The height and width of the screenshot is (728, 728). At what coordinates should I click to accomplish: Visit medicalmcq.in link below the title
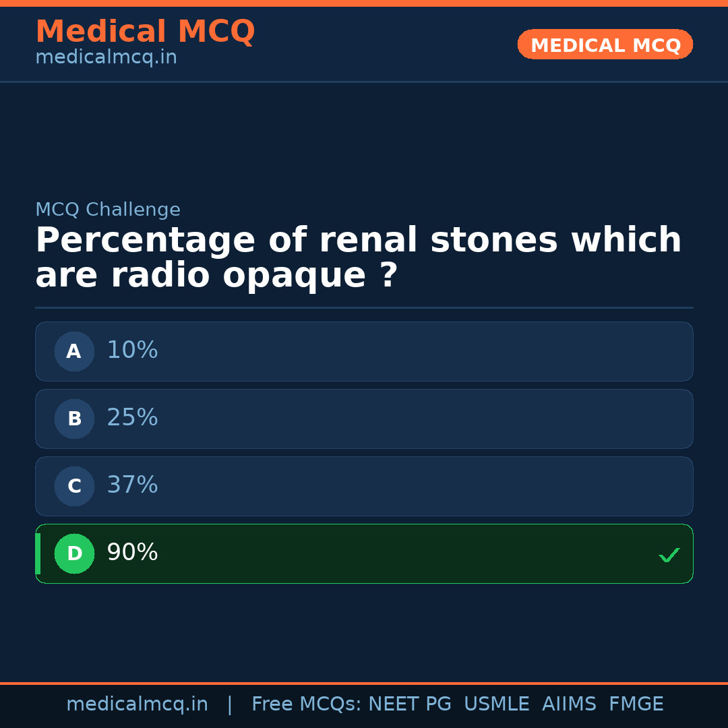106,58
